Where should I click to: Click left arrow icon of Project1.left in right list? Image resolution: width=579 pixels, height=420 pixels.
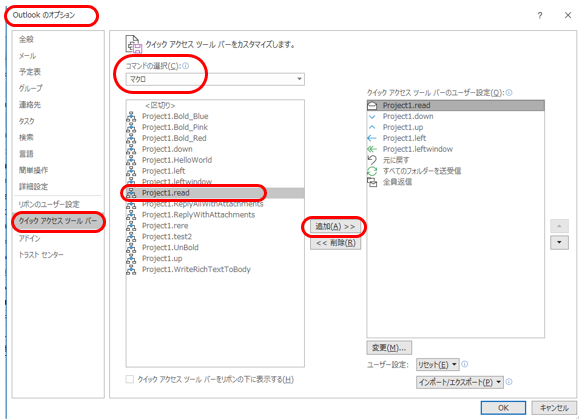[372, 139]
